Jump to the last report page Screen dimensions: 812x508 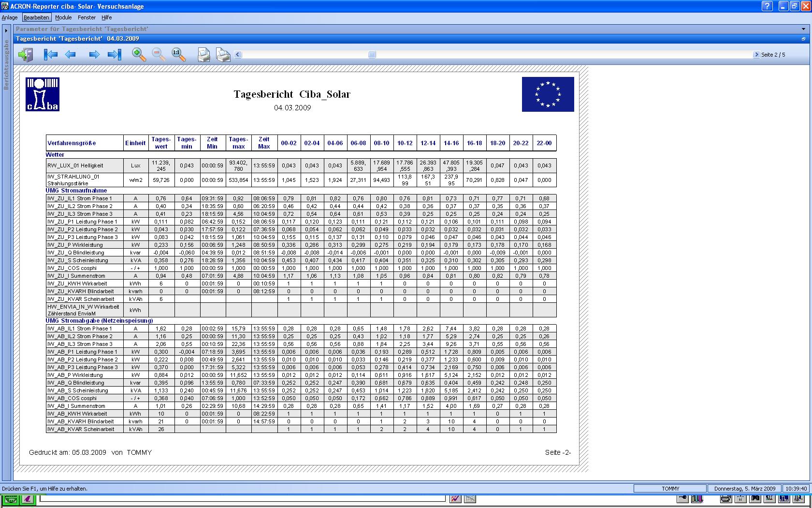[115, 55]
